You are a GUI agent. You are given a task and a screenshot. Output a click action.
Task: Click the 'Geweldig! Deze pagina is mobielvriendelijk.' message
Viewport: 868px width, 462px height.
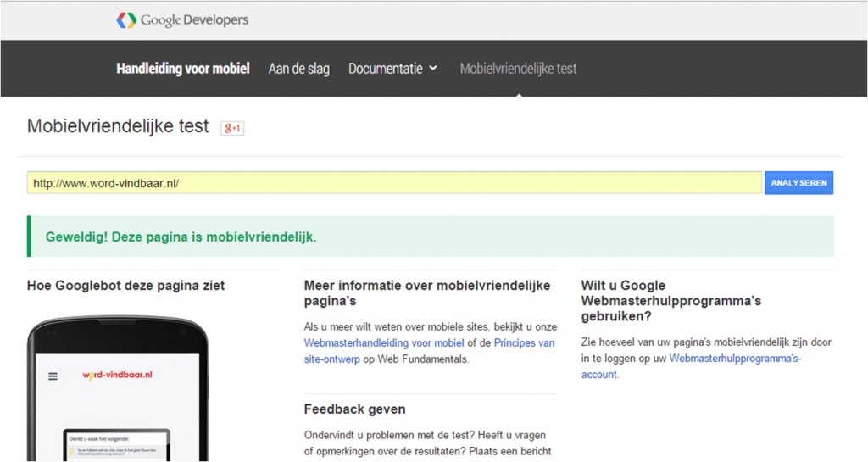tap(181, 237)
